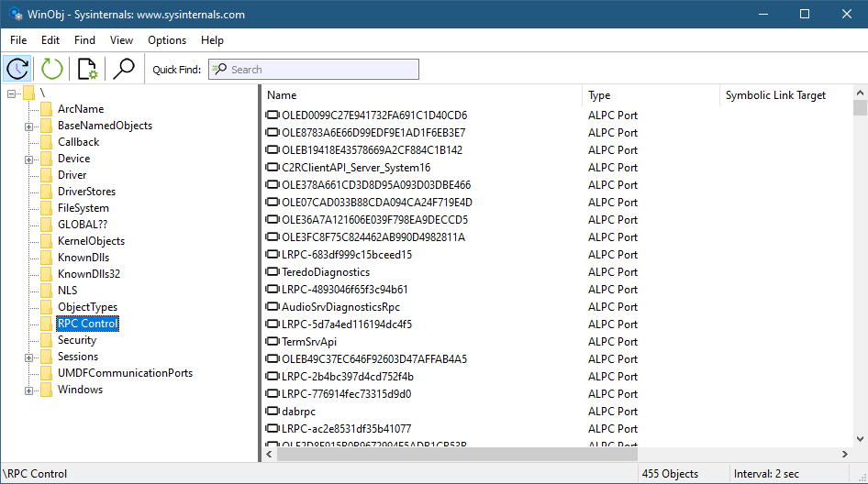Click the horizontal scrollbar right arrow

pyautogui.click(x=844, y=455)
